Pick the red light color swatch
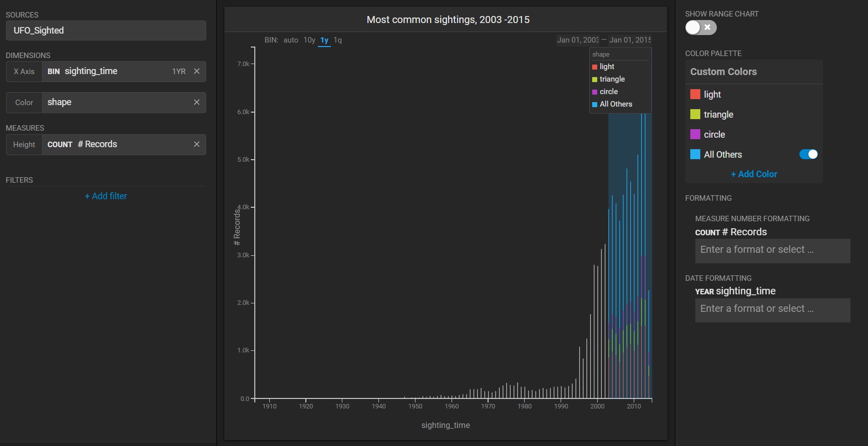Viewport: 868px width, 446px height. pos(695,94)
